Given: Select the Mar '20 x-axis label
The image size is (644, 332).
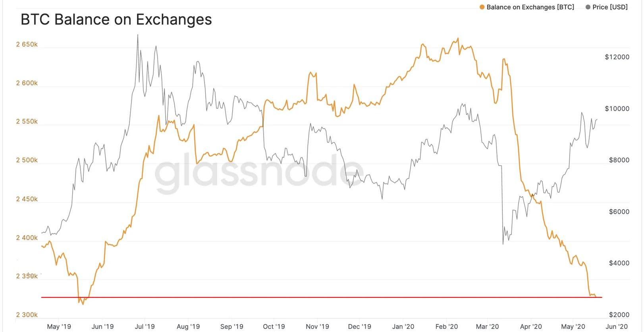Looking at the screenshot, I should (487, 326).
